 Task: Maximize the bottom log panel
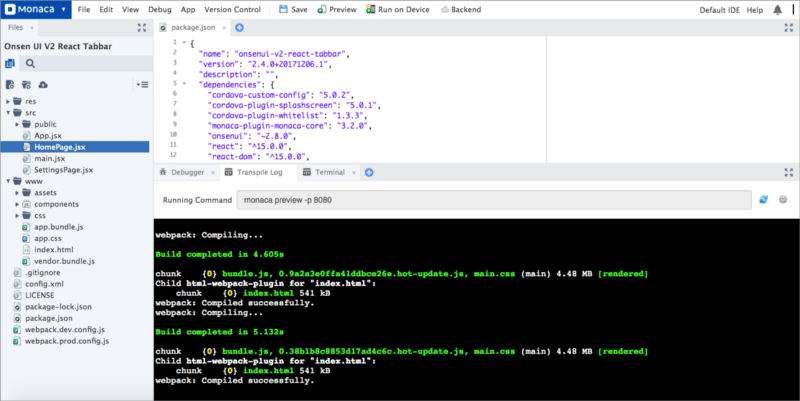789,172
